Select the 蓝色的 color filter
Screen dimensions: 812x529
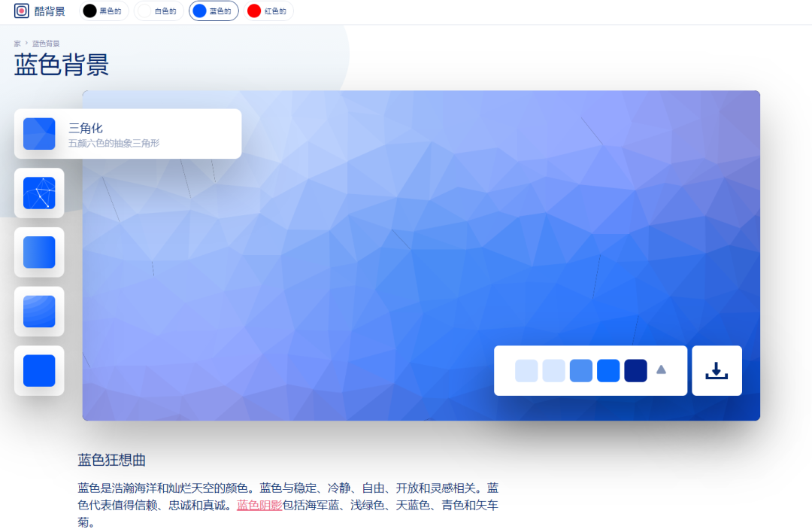(214, 11)
